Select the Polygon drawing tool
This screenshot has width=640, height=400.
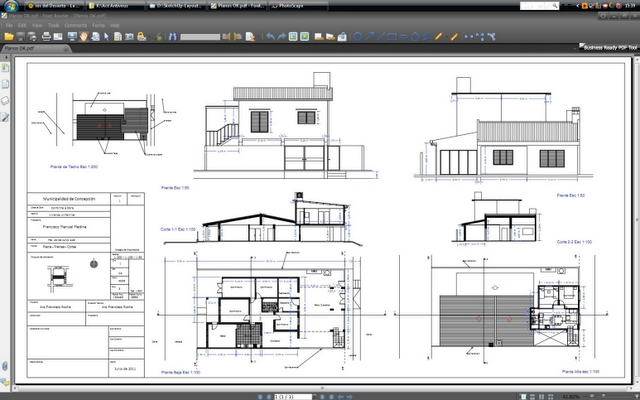click(x=415, y=37)
